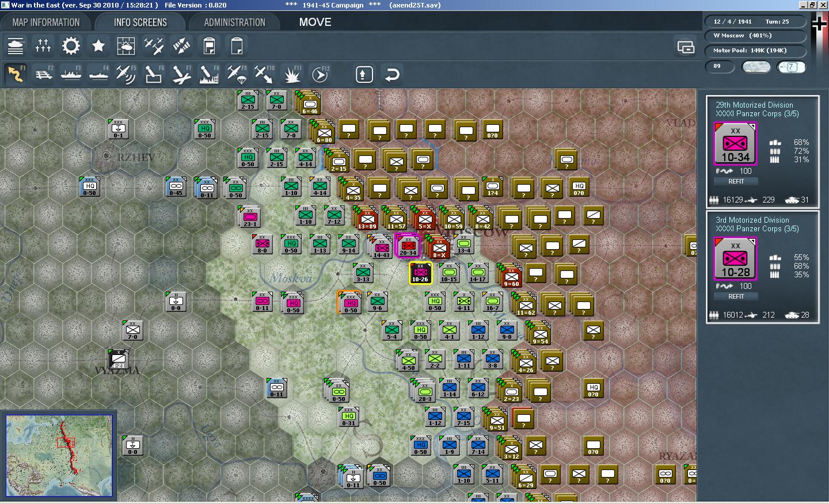
Task: Click the 89 value field
Action: 720,67
